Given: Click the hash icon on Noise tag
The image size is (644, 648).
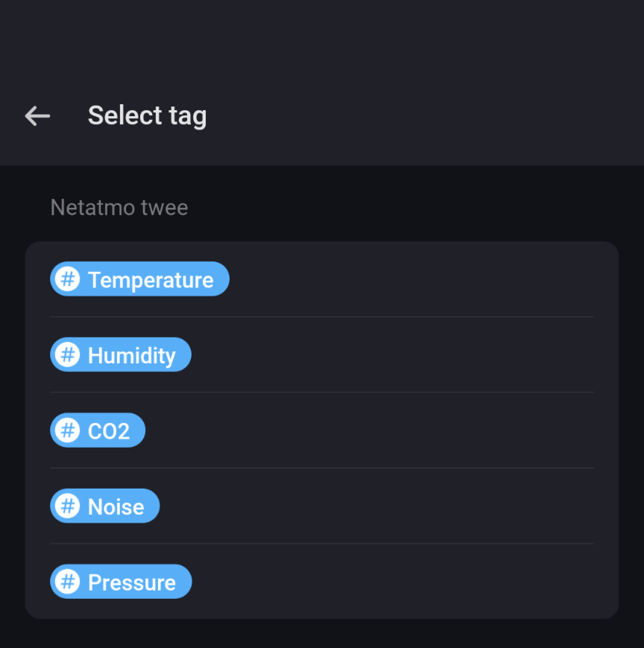Looking at the screenshot, I should (x=68, y=506).
